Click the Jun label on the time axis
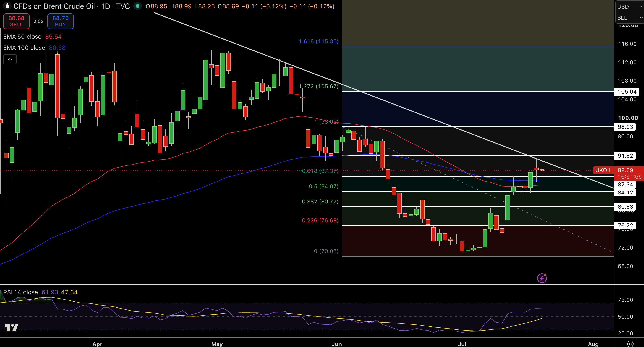 point(337,344)
